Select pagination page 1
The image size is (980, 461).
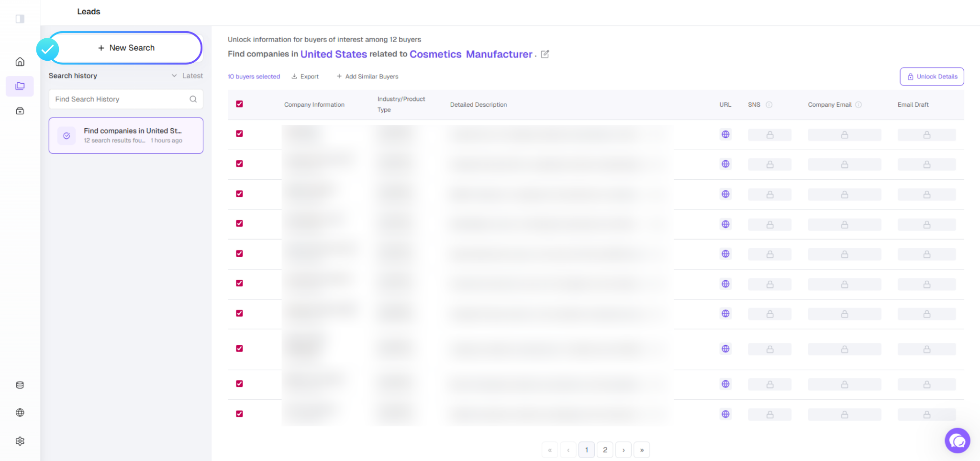click(x=587, y=450)
